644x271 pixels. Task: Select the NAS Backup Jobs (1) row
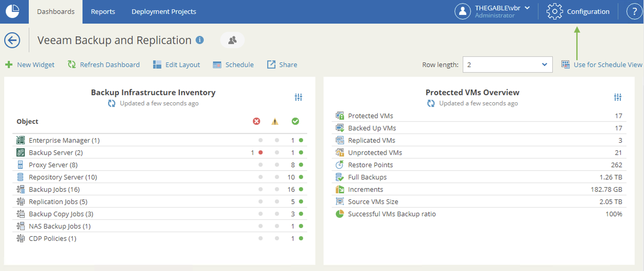tap(160, 226)
